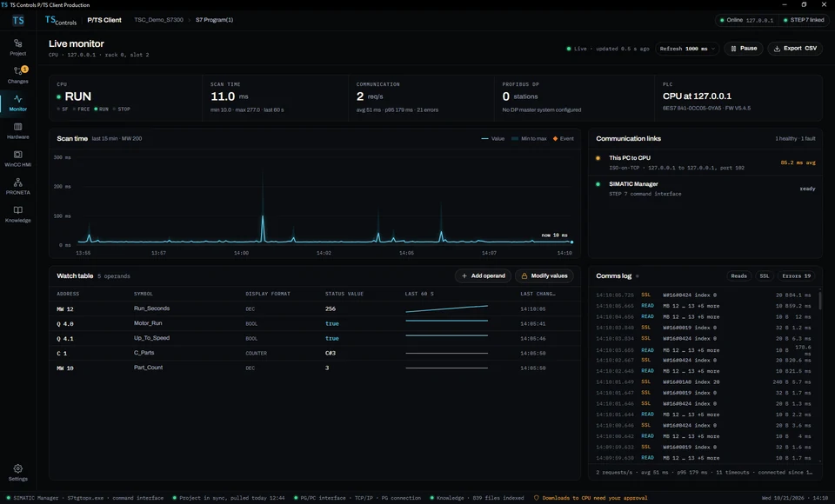Click the This PC to CPU link entry

[705, 162]
